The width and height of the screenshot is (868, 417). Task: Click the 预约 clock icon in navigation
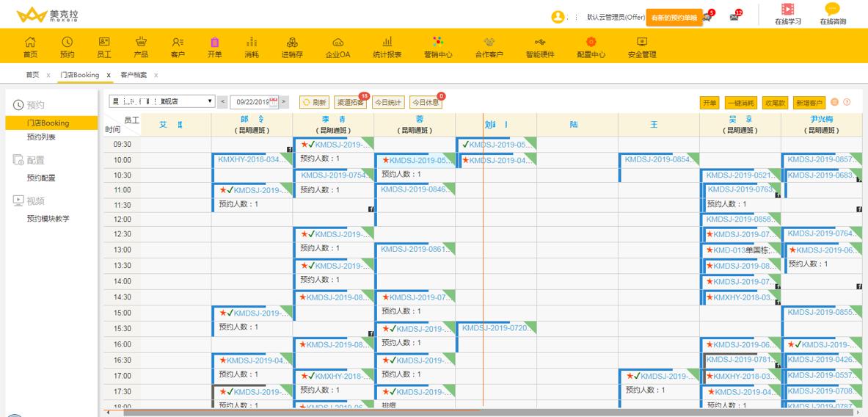tap(67, 43)
